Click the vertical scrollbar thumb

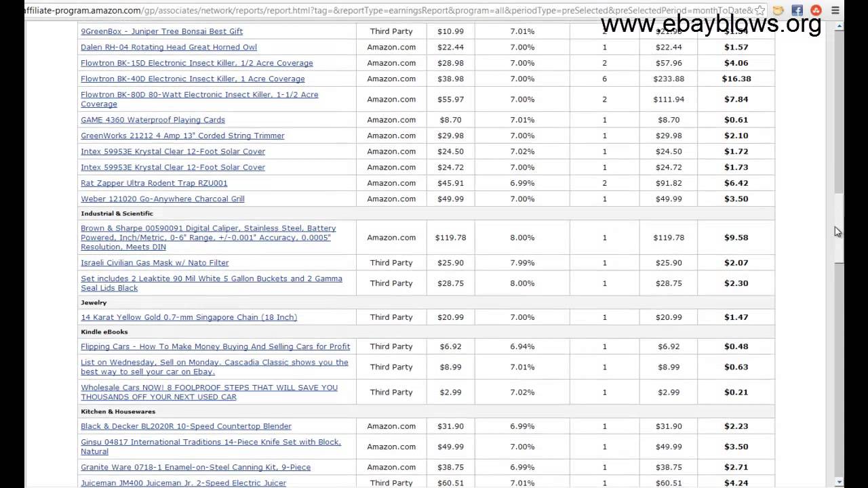click(x=840, y=228)
